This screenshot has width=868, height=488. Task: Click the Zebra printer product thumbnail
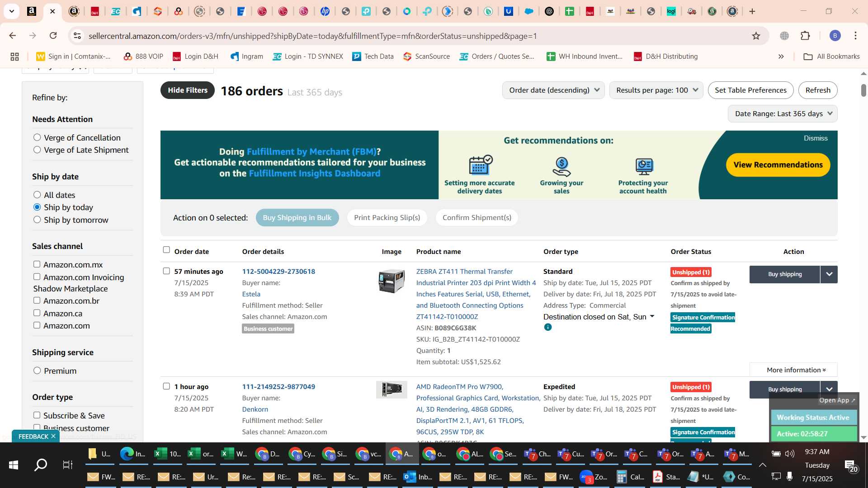(392, 281)
